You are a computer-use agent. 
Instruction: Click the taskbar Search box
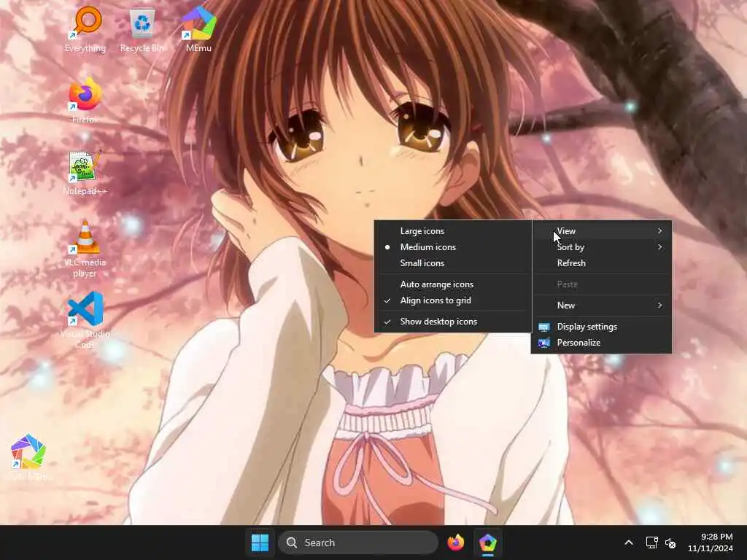(x=358, y=542)
